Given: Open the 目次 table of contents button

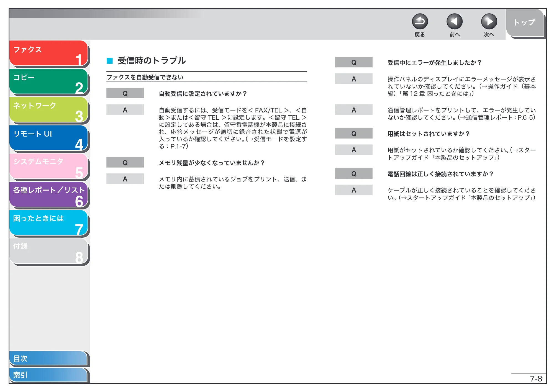Looking at the screenshot, I should [48, 358].
